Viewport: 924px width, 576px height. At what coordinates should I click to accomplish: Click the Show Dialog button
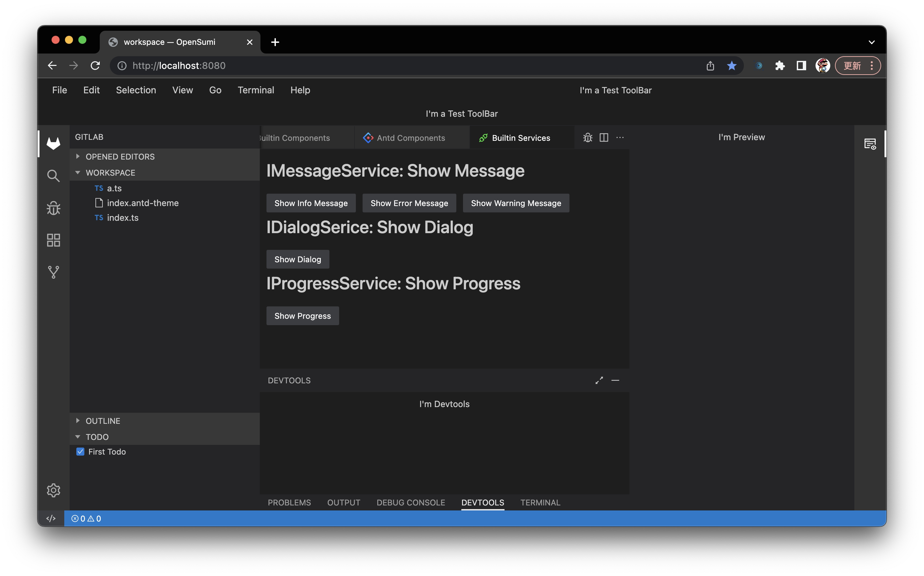(298, 260)
